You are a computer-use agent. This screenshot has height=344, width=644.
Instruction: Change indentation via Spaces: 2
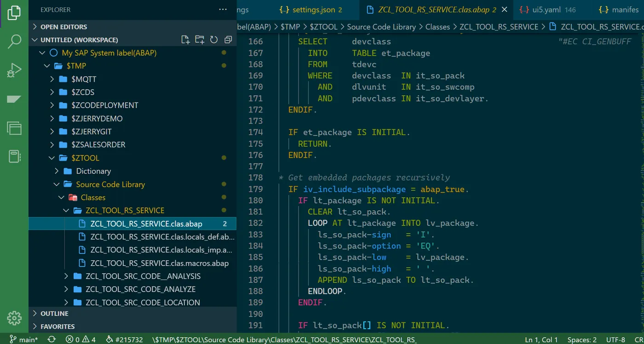tap(582, 339)
